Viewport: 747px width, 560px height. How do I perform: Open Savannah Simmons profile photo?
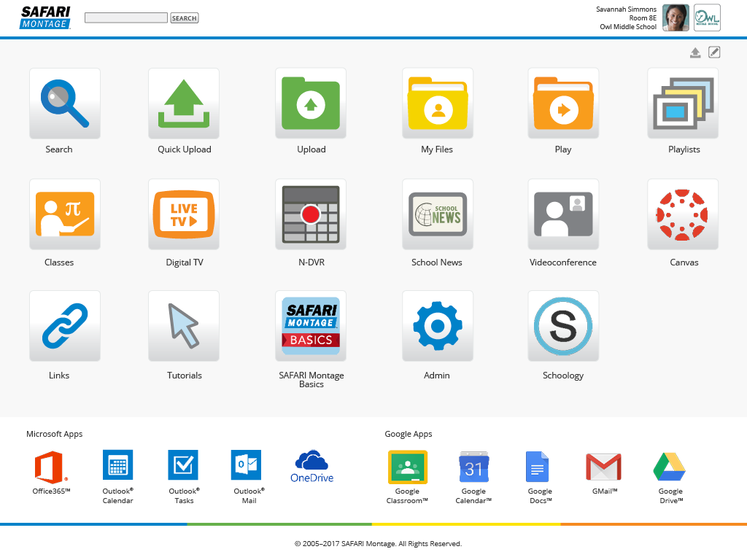(x=676, y=17)
